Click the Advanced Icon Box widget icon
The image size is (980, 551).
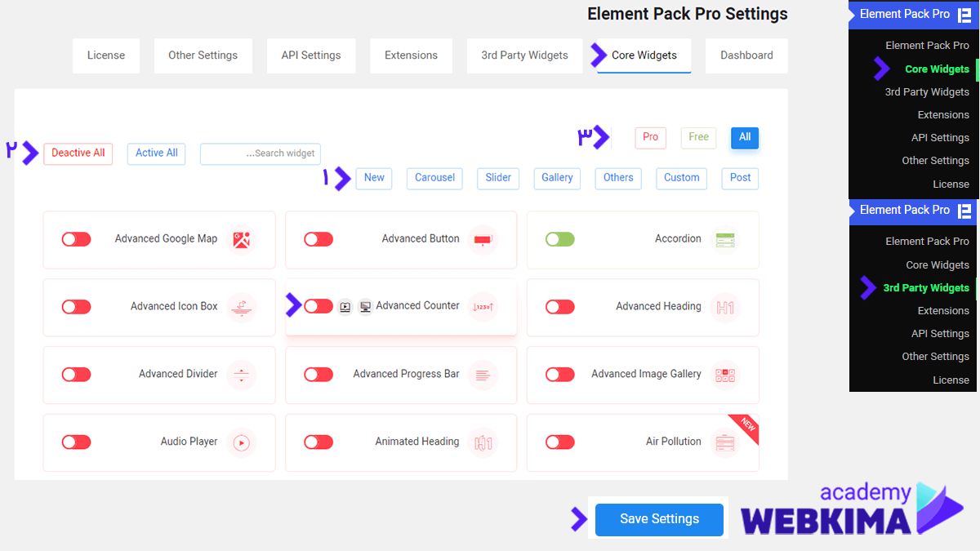coord(242,307)
